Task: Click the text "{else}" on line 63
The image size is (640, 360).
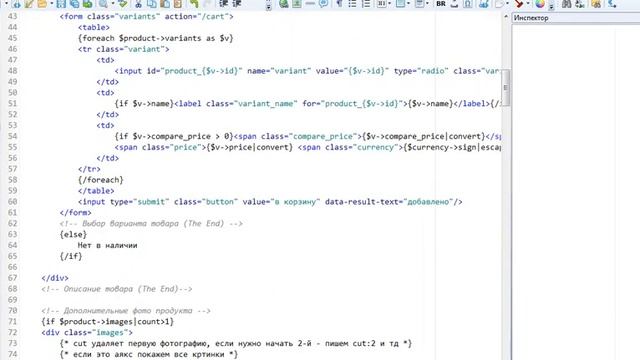Action: (73, 235)
